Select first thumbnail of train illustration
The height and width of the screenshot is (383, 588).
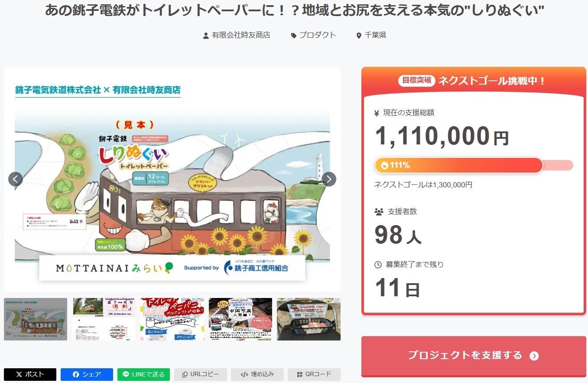(36, 319)
